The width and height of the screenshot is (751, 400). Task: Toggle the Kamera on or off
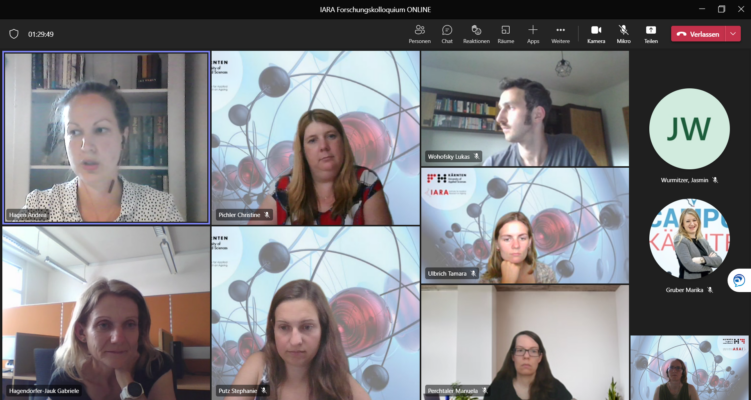[596, 33]
